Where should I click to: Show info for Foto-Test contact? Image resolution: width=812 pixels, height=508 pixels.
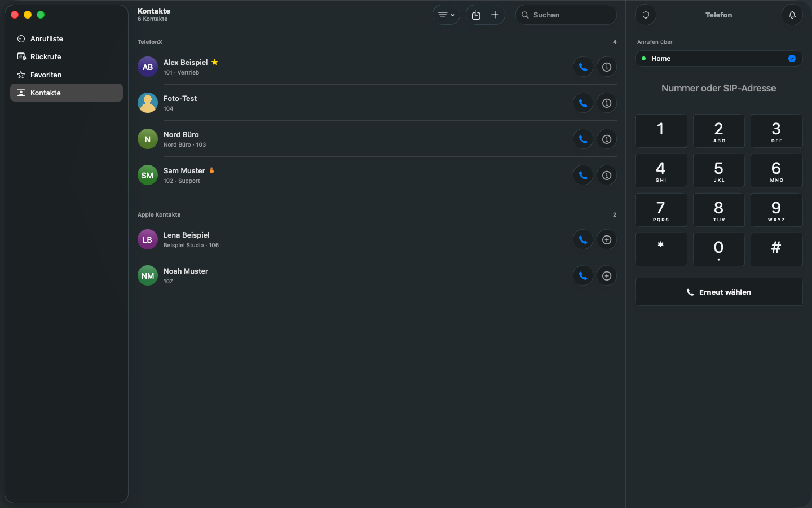(x=607, y=103)
